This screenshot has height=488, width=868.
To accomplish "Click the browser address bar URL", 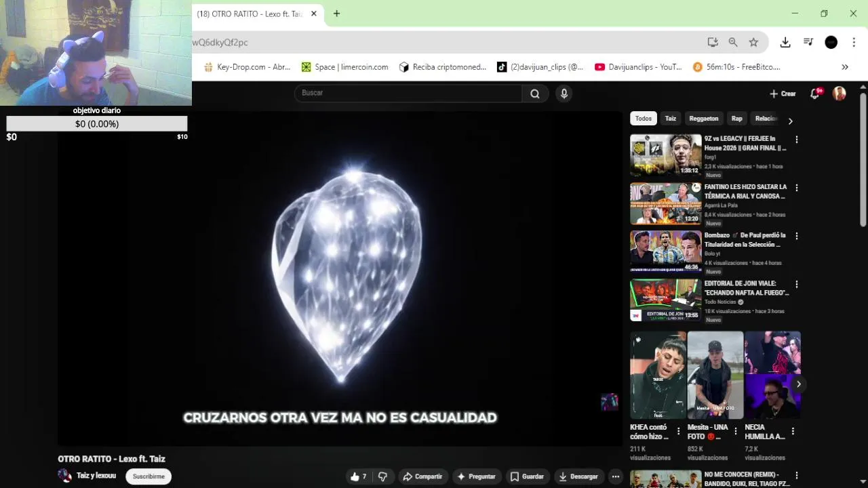I will pyautogui.click(x=220, y=42).
